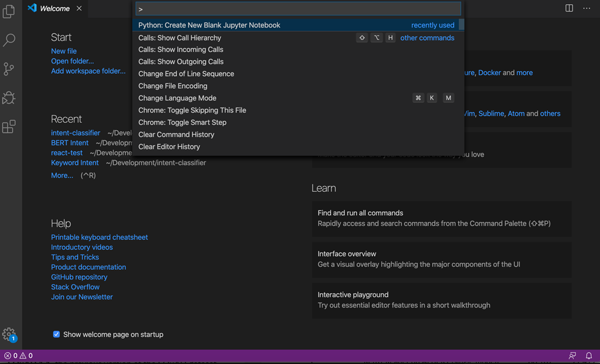Select Calls: Show Call Hierarchy command
This screenshot has width=600, height=364.
point(298,38)
